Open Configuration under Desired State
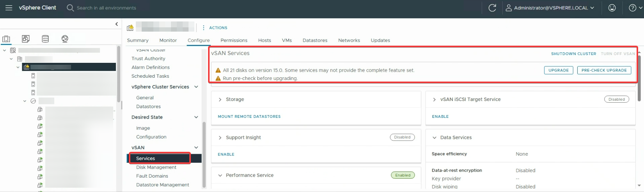Viewport: 644px width, 192px height. (x=151, y=137)
